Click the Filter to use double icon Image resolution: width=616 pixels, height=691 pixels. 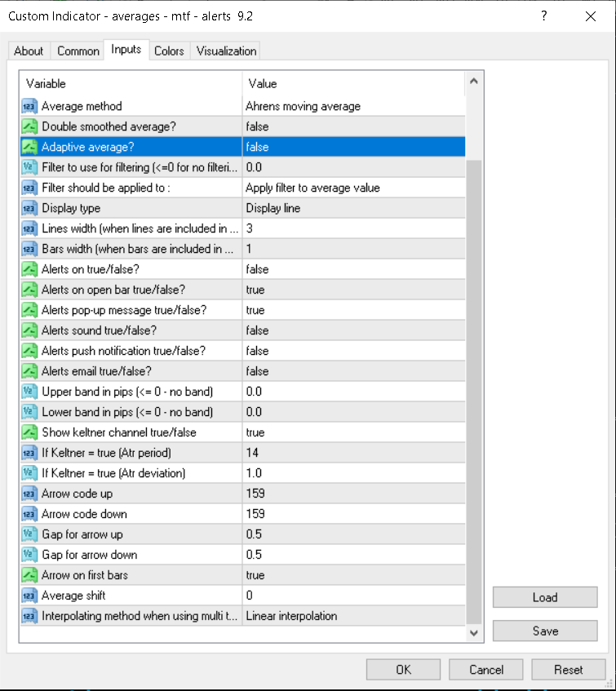(x=29, y=167)
